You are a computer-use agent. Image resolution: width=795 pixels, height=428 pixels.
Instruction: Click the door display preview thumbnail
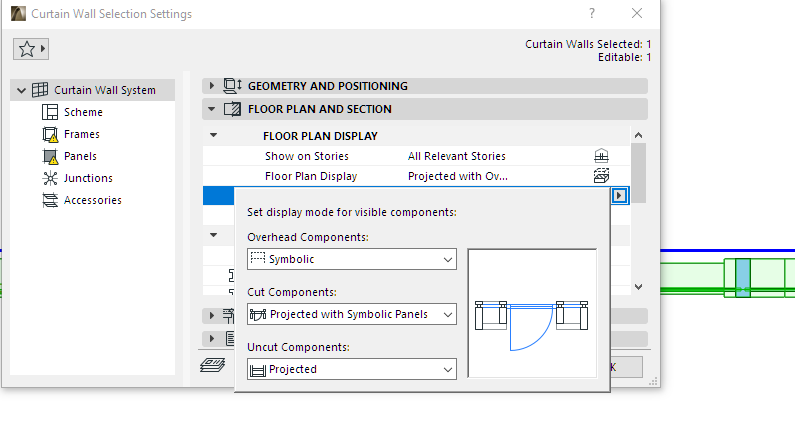pos(532,313)
